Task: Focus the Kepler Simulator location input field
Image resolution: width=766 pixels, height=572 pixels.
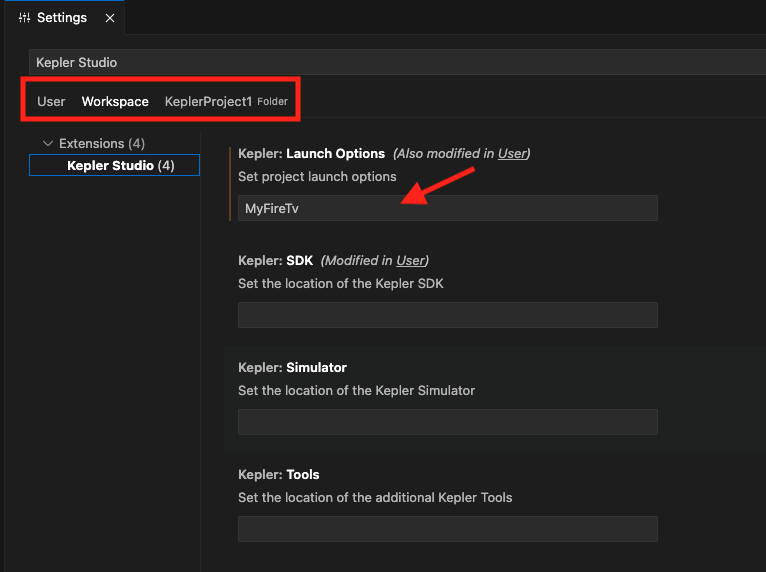Action: (x=447, y=421)
